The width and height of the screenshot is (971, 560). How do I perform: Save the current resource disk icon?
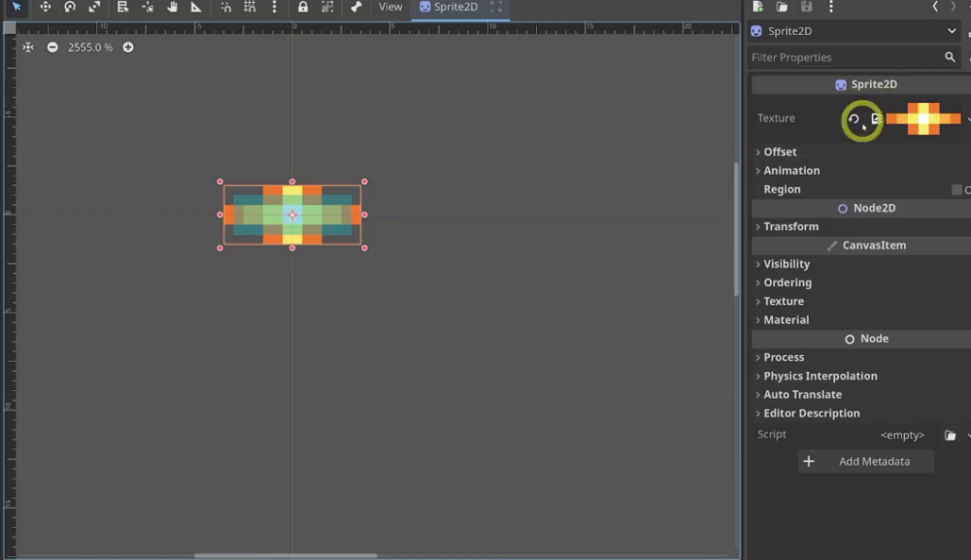(806, 7)
